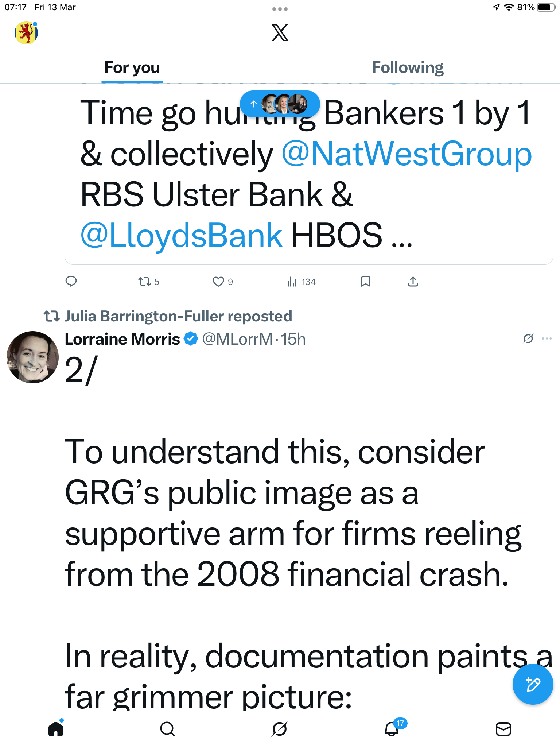Go to Home in bottom bar
The height and width of the screenshot is (747, 560).
[56, 729]
